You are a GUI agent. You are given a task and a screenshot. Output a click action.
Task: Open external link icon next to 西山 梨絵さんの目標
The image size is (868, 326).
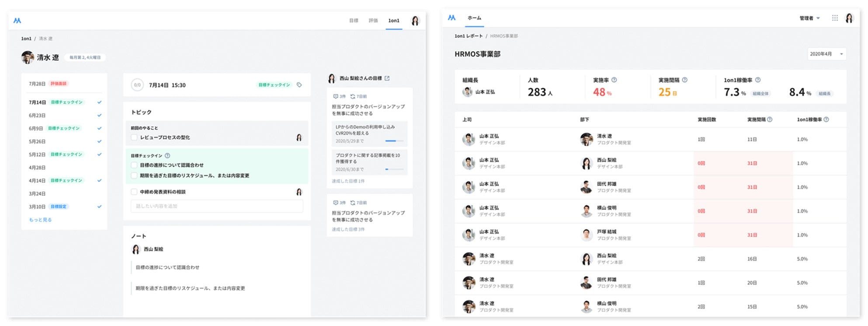coord(387,78)
